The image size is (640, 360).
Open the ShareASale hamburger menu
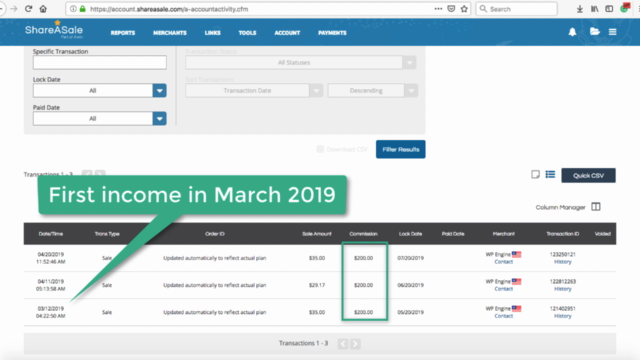coord(613,31)
